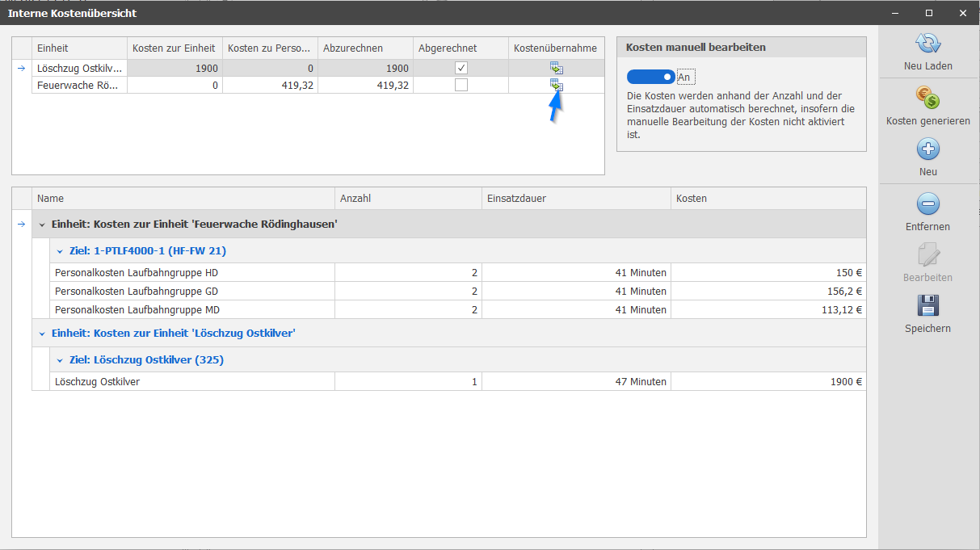This screenshot has width=980, height=550.
Task: Click Kostenübernahme icon for Feuerwache Rödinghausen row
Action: coord(556,85)
